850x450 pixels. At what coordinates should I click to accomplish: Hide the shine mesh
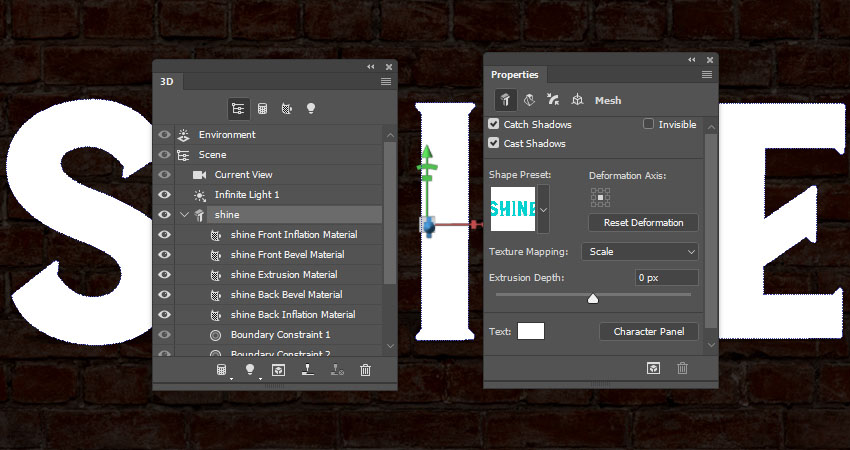click(x=164, y=215)
